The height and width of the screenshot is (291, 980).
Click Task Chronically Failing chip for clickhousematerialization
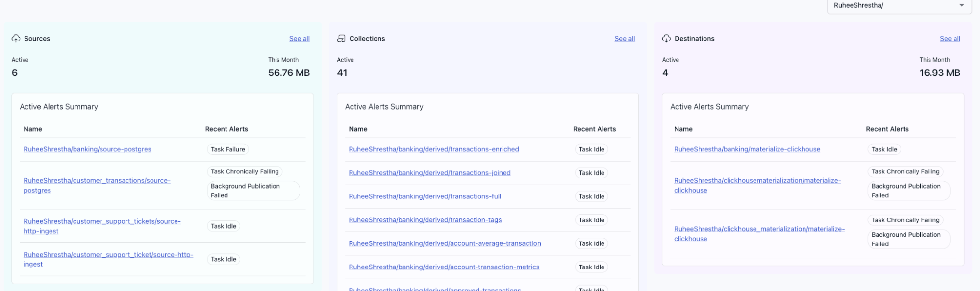click(x=905, y=171)
